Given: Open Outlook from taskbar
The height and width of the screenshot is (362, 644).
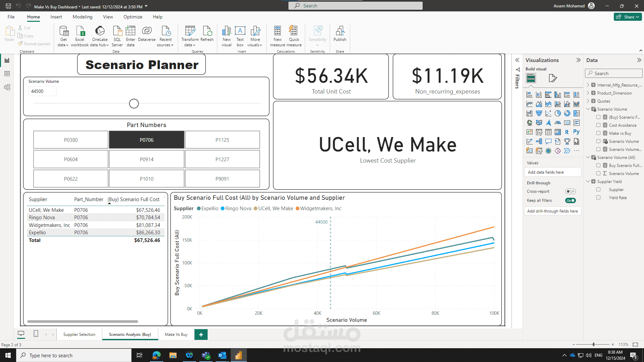Looking at the screenshot, I should click(x=222, y=355).
